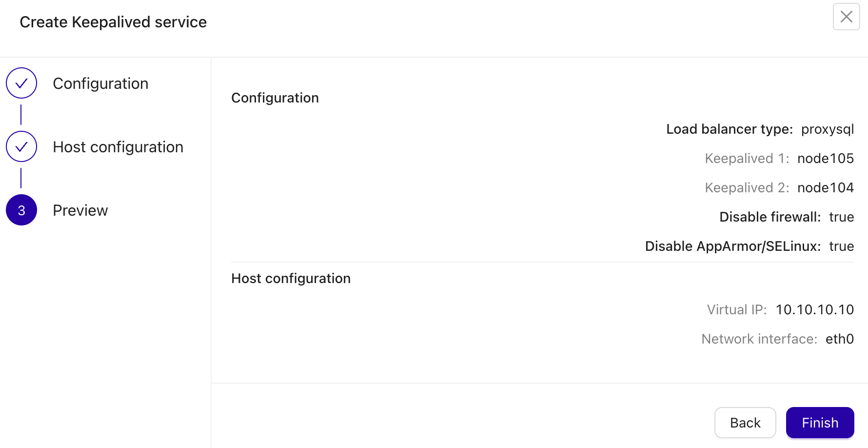Click the Virtual IP value 10.10.10.10
Viewport: 868px width, 448px height.
tap(814, 309)
